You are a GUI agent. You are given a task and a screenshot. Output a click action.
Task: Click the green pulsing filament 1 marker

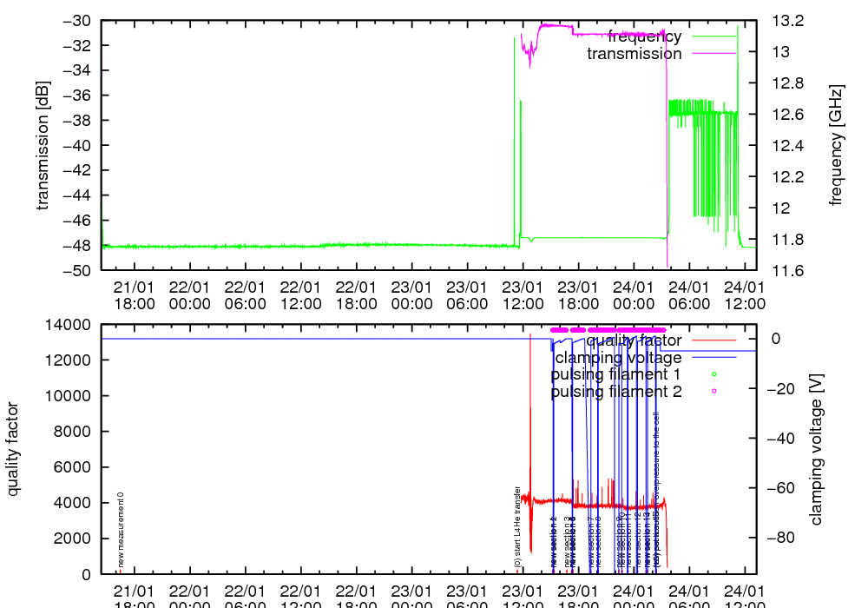coord(713,374)
